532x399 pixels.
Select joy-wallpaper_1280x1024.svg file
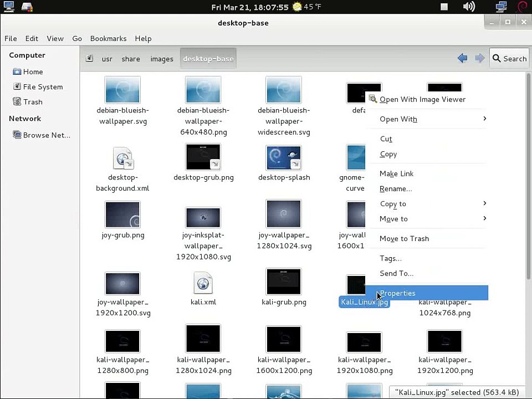pos(284,213)
